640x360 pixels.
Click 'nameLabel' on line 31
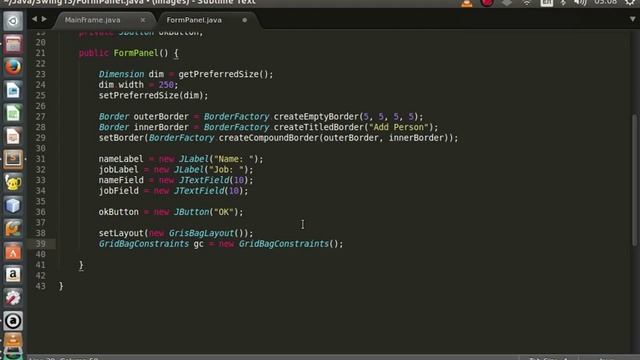click(x=121, y=159)
